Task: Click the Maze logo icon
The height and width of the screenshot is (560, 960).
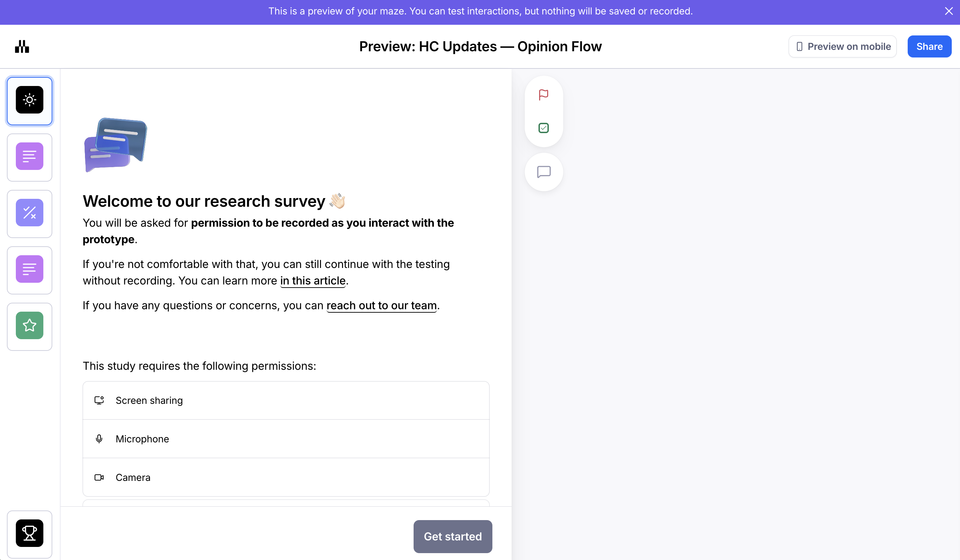Action: tap(22, 46)
